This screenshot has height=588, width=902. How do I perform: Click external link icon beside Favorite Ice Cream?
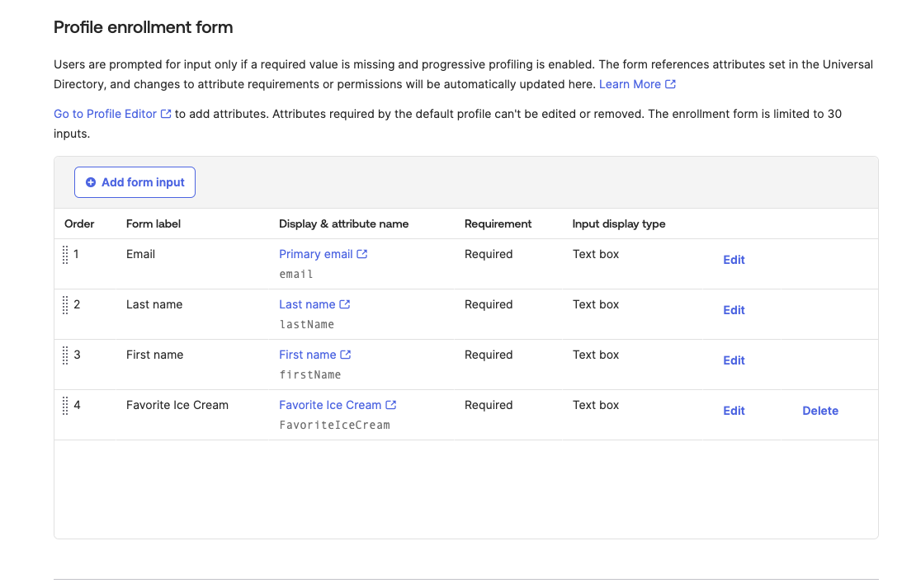(390, 405)
